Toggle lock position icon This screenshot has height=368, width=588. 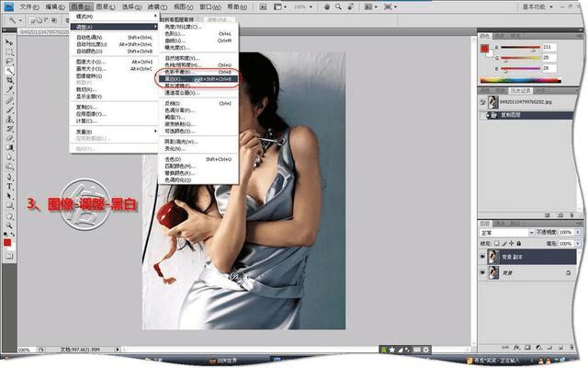click(x=511, y=243)
